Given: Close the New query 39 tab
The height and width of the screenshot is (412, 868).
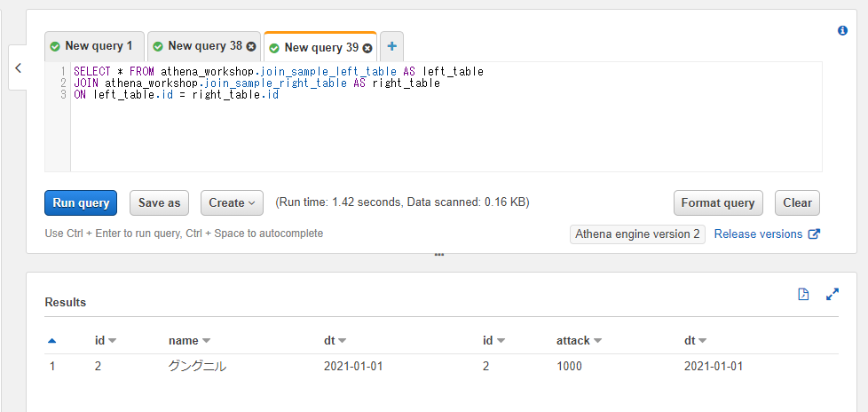Looking at the screenshot, I should click(367, 48).
